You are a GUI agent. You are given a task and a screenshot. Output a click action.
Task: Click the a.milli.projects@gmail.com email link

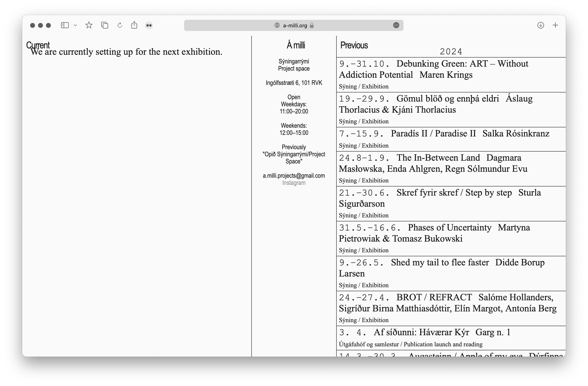click(294, 176)
